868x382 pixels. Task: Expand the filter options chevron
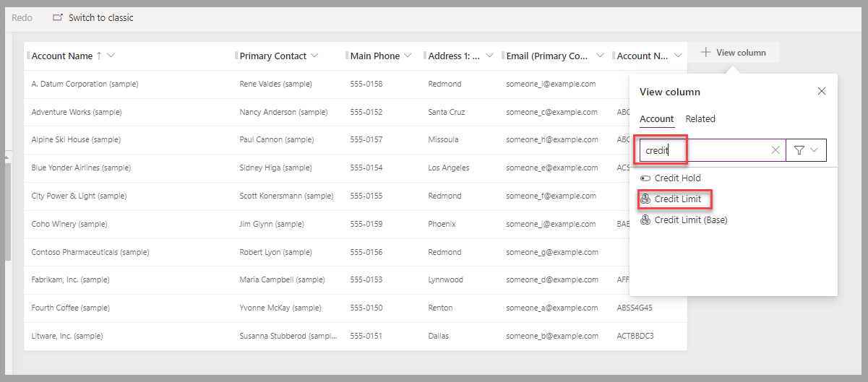pos(815,150)
